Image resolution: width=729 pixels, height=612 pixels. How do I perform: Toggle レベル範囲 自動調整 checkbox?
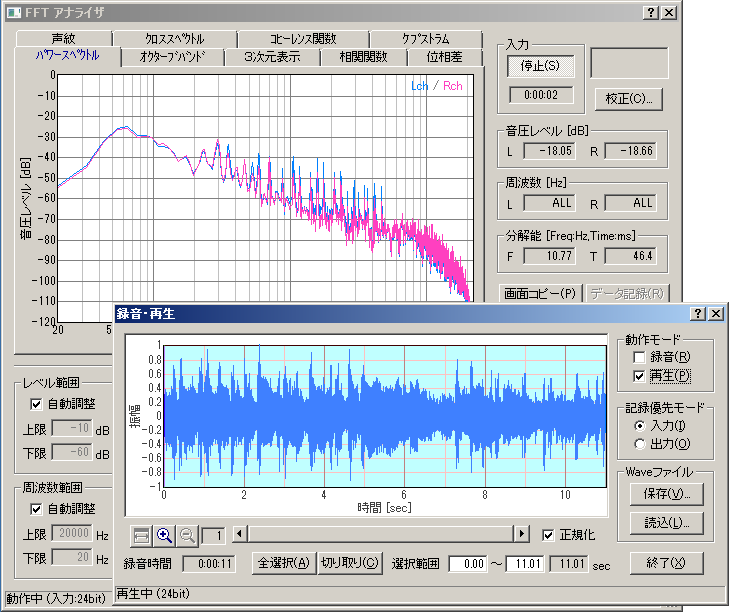(x=36, y=404)
